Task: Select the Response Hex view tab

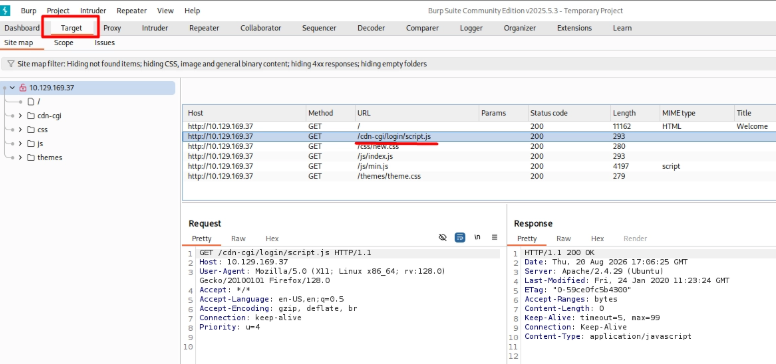Action: click(x=597, y=238)
